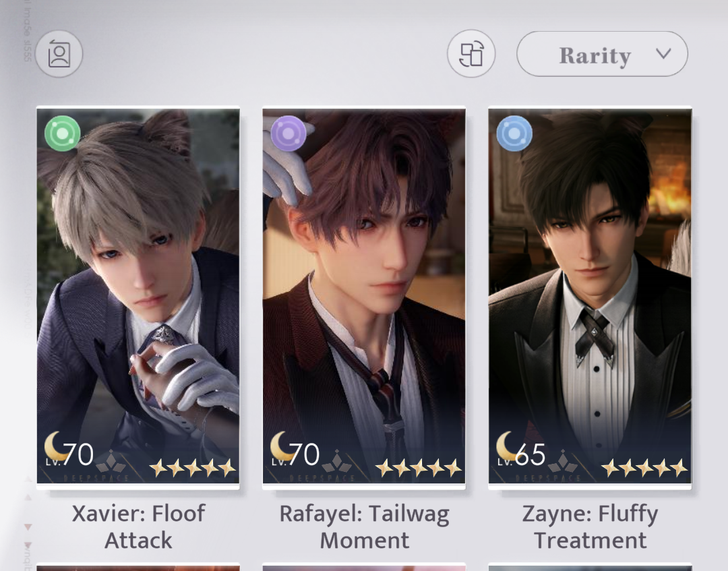Viewport: 728px width, 571px height.
Task: Click the five stars on Xavier card
Action: click(193, 468)
